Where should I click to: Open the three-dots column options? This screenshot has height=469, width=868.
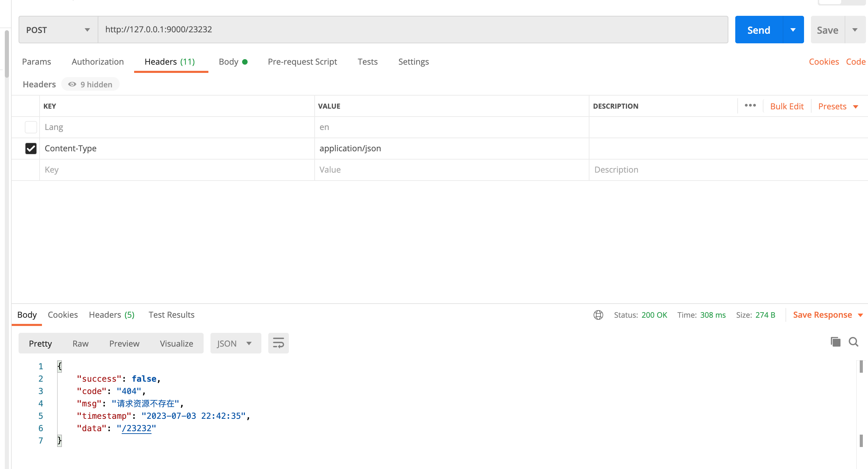[750, 106]
